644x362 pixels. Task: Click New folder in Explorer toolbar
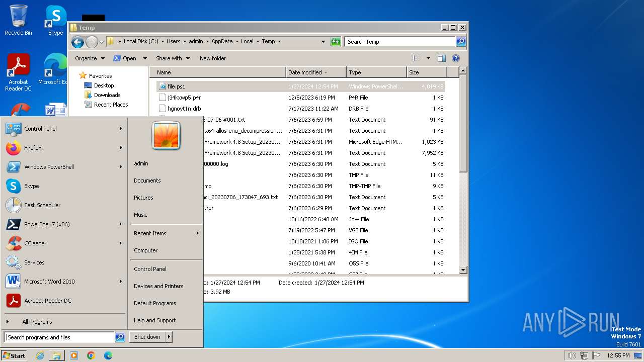point(213,58)
